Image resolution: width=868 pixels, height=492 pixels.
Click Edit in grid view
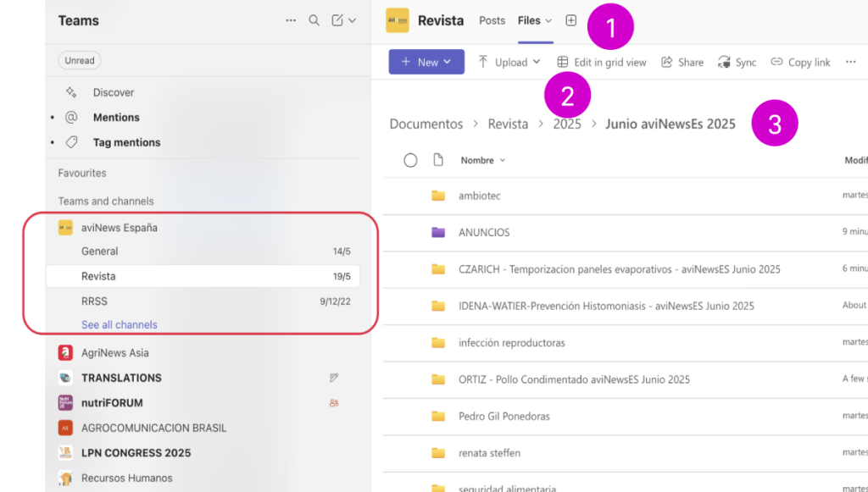click(602, 62)
